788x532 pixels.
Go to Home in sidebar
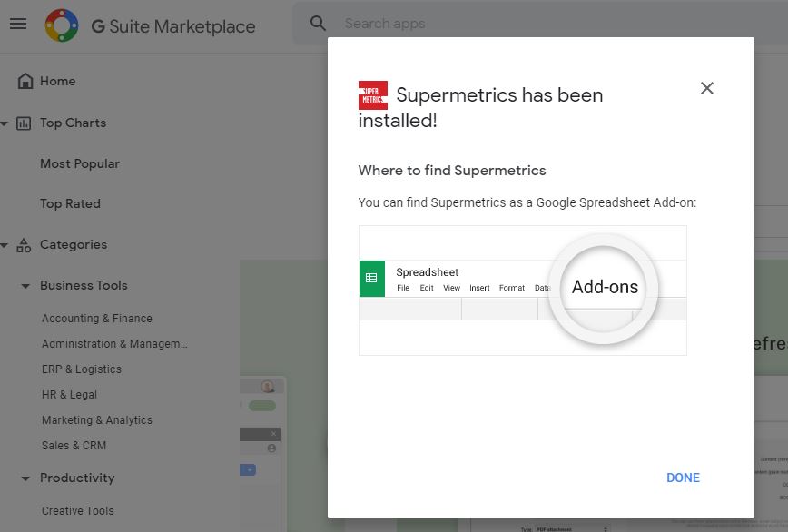[58, 82]
